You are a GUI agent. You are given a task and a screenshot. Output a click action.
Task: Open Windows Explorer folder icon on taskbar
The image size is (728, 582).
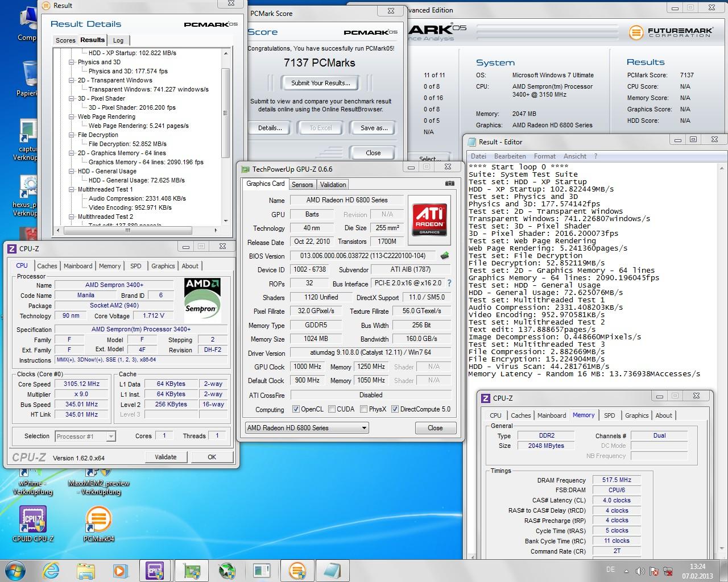(86, 571)
